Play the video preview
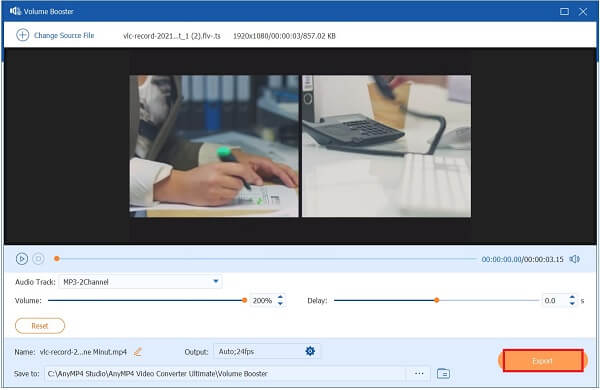Image resolution: width=600 pixels, height=390 pixels. 22,259
